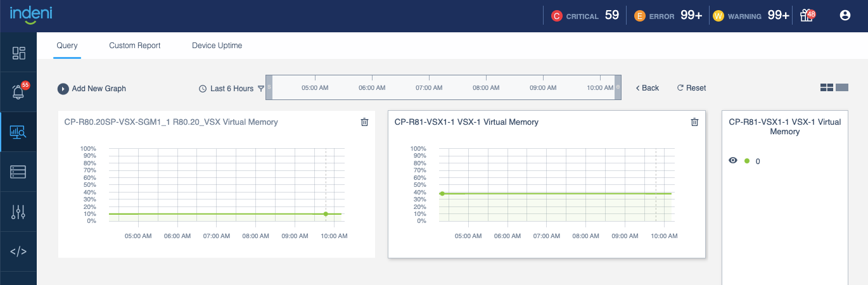868x285 pixels.
Task: Click the time range filter funnel icon
Action: [x=261, y=89]
